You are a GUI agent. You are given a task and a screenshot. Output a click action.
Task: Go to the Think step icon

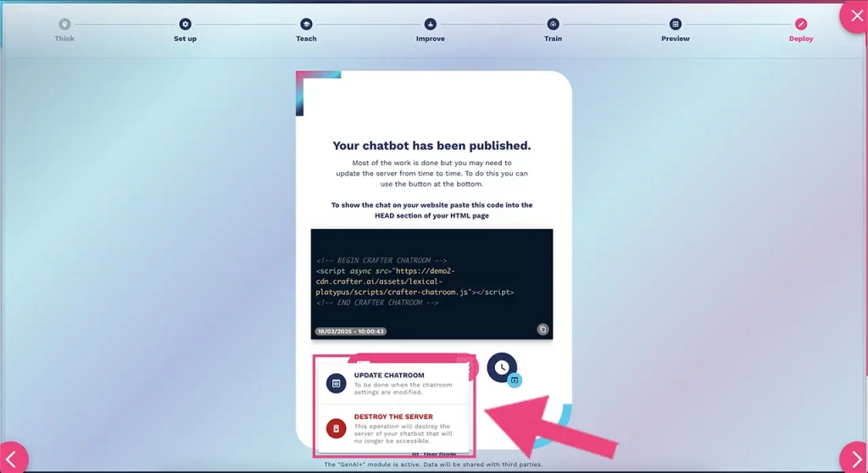pos(64,24)
